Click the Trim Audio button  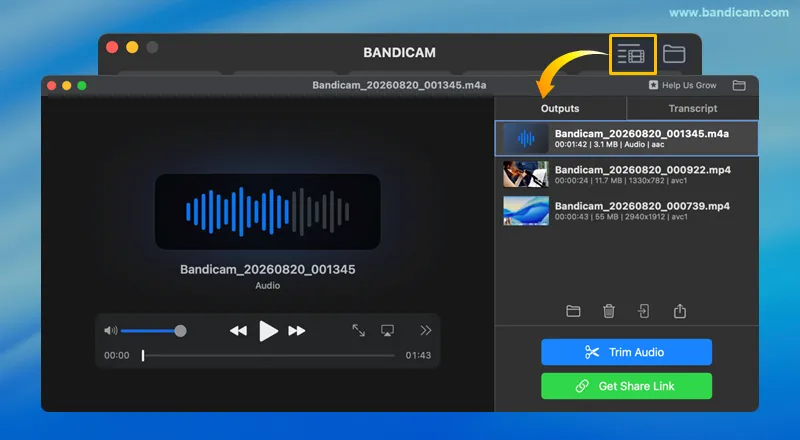pyautogui.click(x=627, y=352)
